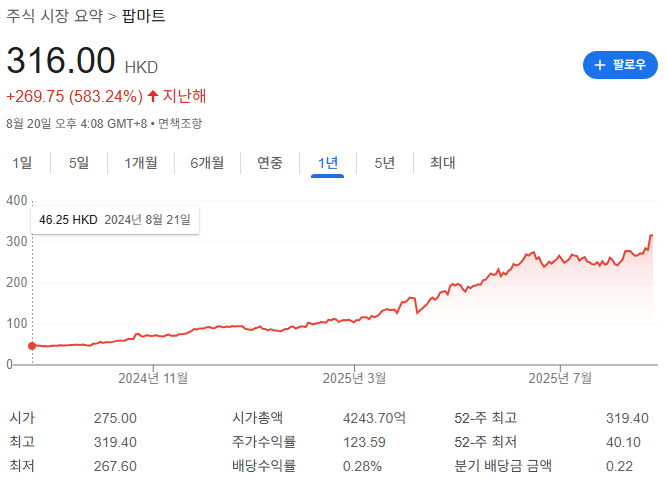Click the +269.75 (583.24%) change text
The image size is (667, 485).
coord(74,96)
